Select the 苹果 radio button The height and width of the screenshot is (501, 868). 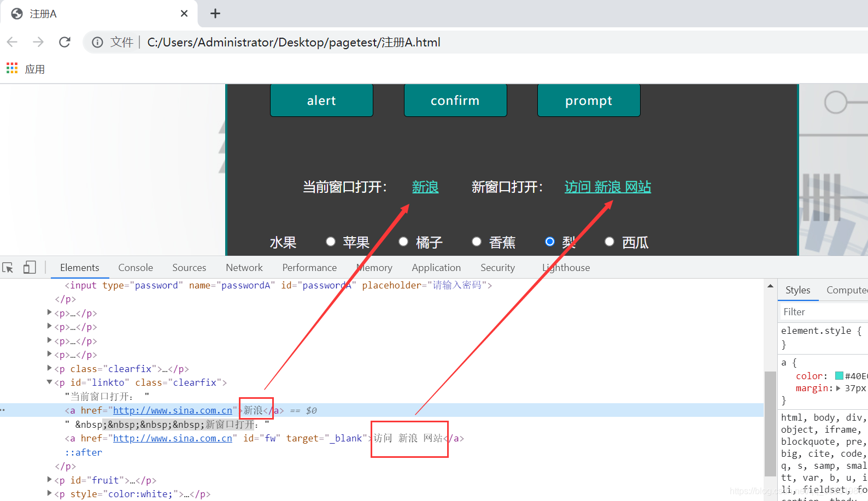(x=330, y=241)
